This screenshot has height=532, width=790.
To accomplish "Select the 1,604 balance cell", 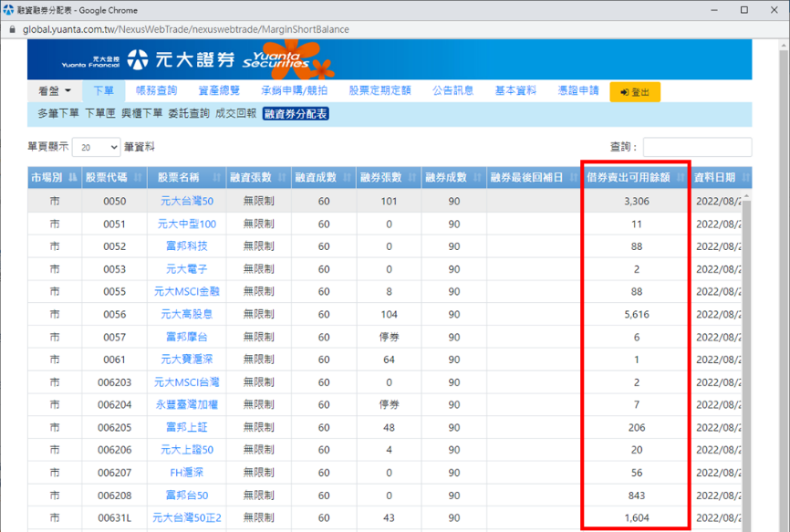I will (x=637, y=517).
